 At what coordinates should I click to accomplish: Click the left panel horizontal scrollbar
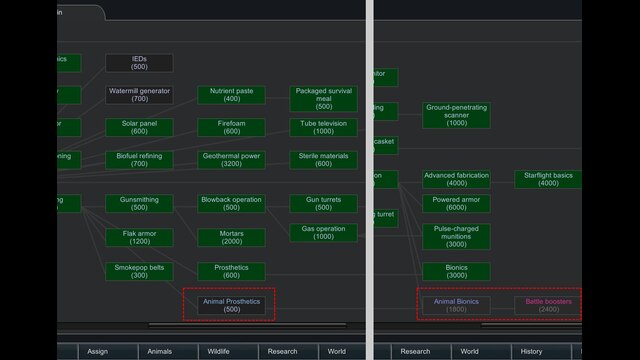coord(247,325)
